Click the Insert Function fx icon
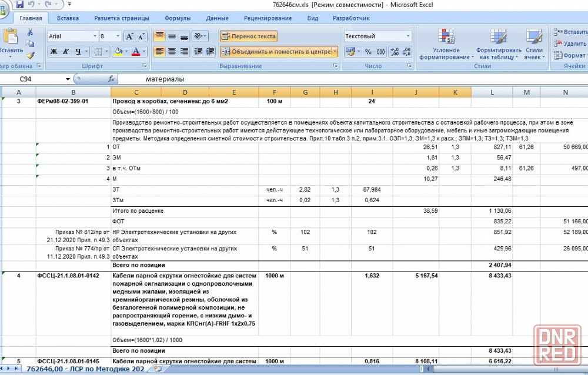The height and width of the screenshot is (375, 588). tap(112, 79)
